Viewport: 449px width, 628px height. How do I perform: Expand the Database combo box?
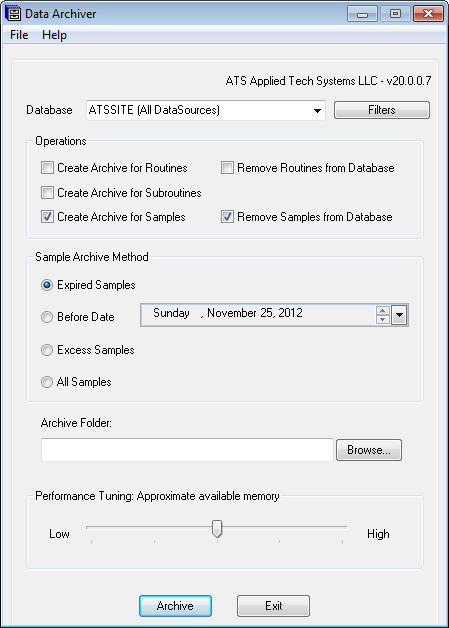click(317, 111)
